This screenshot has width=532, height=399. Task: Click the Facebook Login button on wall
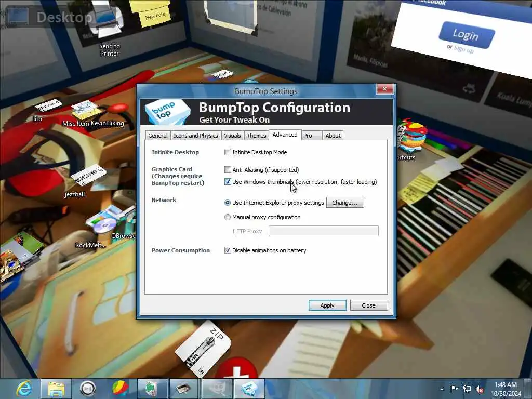466,35
